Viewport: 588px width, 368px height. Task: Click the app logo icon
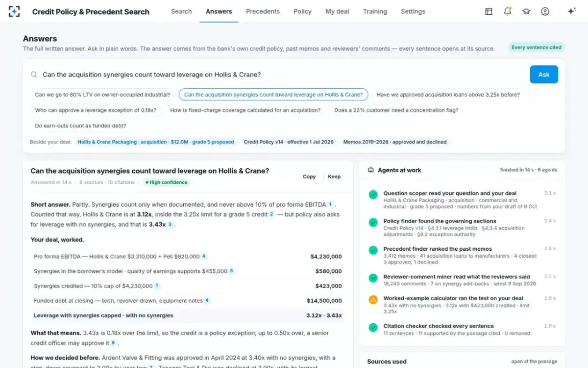click(14, 11)
